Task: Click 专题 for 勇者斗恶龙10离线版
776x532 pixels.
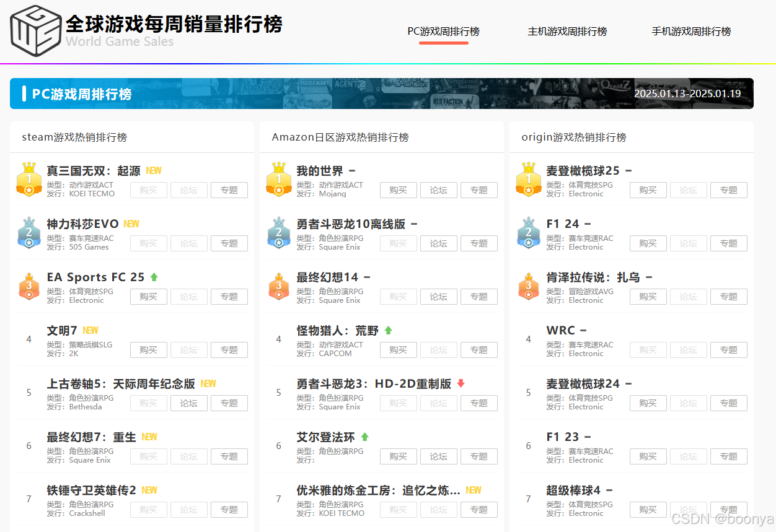Action: click(x=479, y=243)
